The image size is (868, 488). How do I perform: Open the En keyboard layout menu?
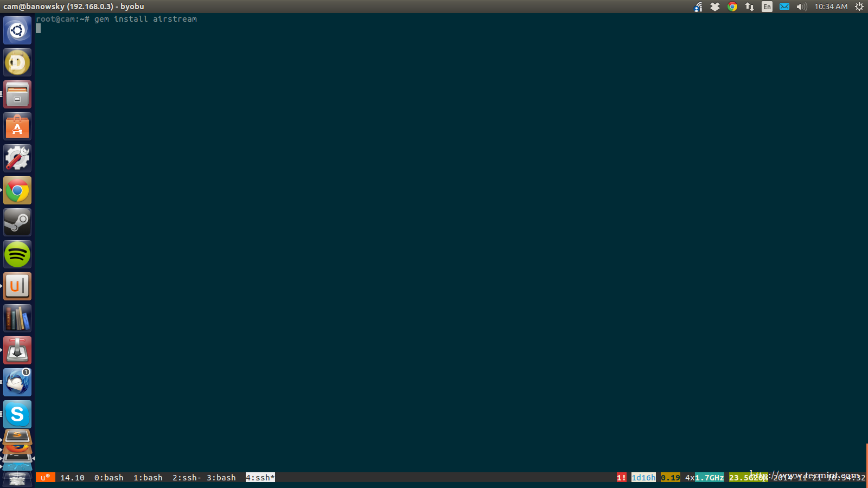point(767,7)
